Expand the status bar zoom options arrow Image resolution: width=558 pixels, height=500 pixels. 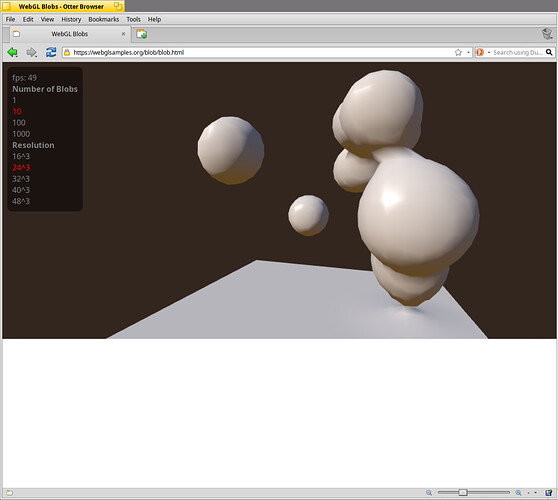click(x=535, y=493)
